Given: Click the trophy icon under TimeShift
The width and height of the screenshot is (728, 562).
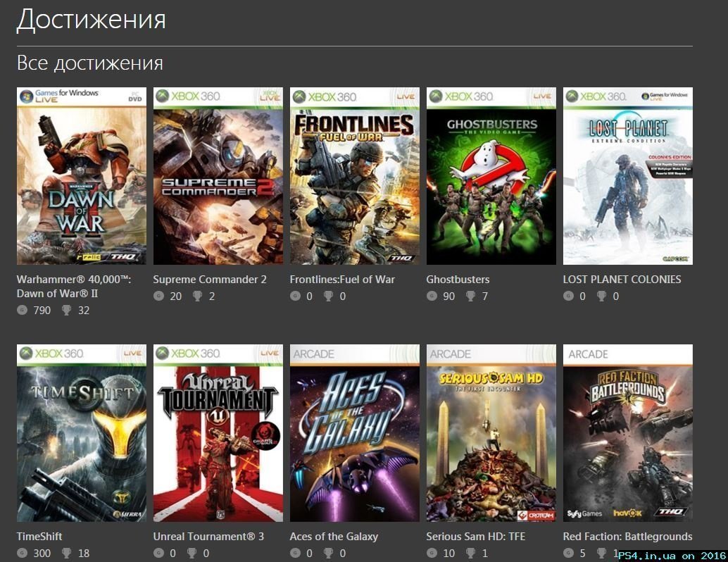Looking at the screenshot, I should tap(66, 553).
